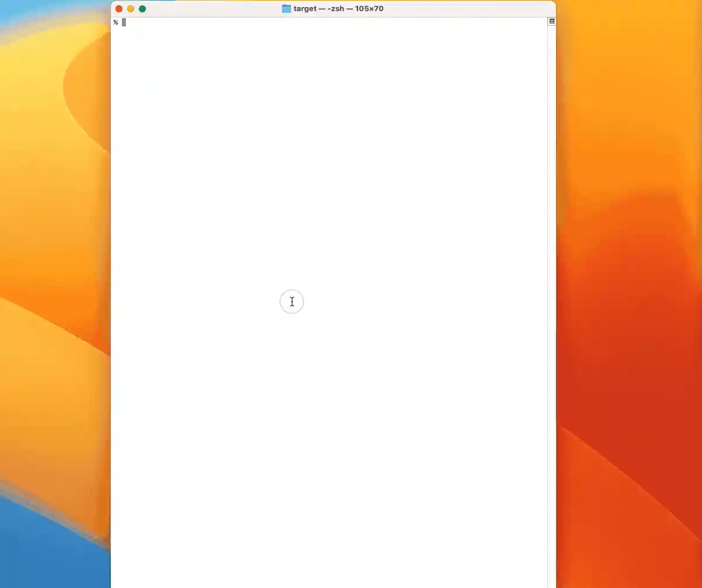Viewport: 702px width, 588px height.
Task: Click the split-pane indicator icon at top right
Action: tap(551, 21)
